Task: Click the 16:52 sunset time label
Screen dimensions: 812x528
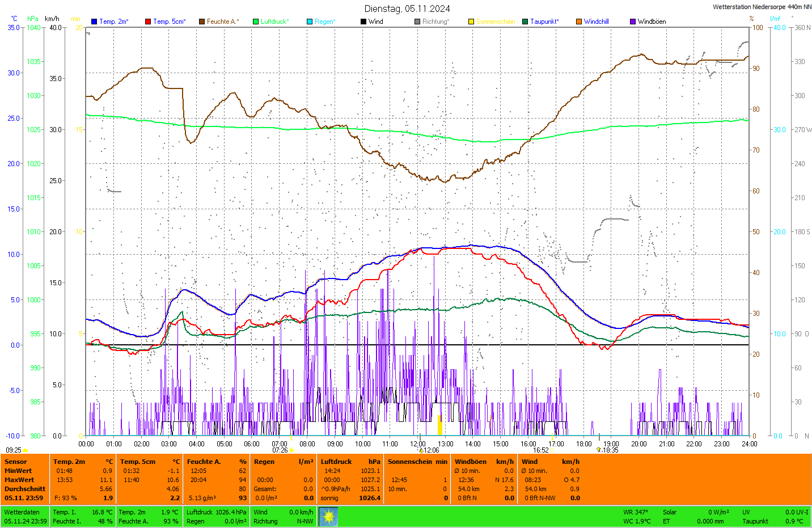Action: tap(540, 450)
